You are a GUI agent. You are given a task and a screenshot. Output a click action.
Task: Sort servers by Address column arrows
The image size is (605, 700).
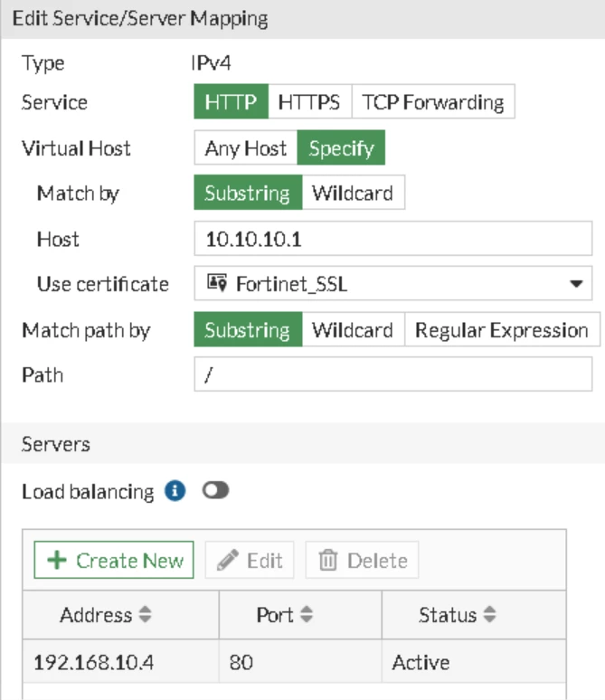[x=145, y=614]
